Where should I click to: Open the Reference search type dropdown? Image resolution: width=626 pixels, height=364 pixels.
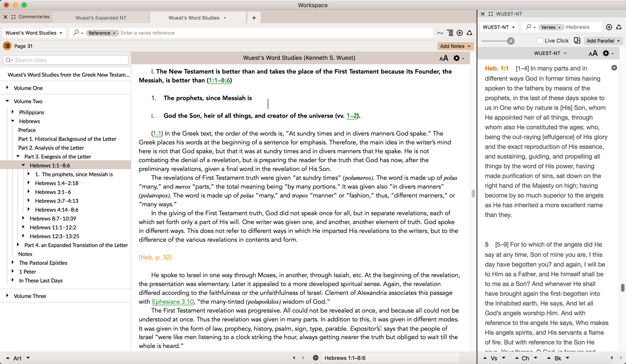pos(102,33)
